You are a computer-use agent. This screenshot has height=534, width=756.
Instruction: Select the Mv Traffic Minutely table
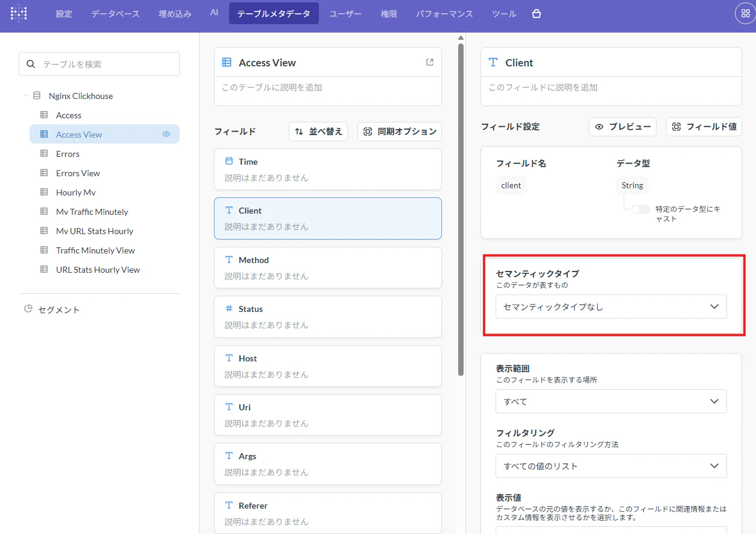[104, 211]
